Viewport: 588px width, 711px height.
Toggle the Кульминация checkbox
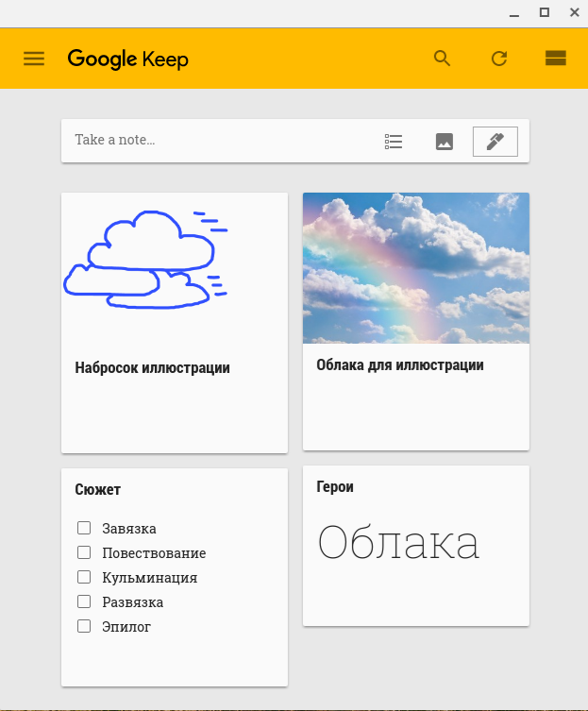(x=84, y=577)
